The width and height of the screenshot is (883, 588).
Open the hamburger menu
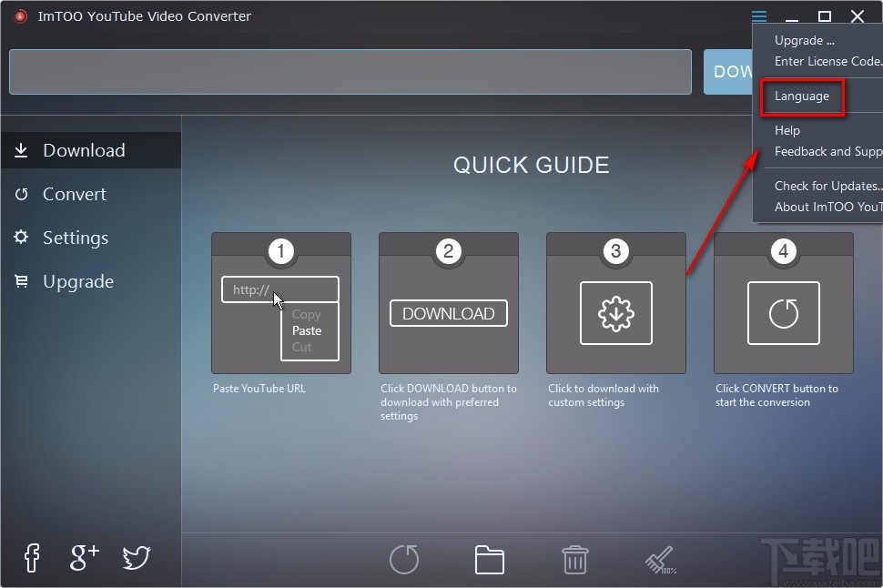point(758,15)
